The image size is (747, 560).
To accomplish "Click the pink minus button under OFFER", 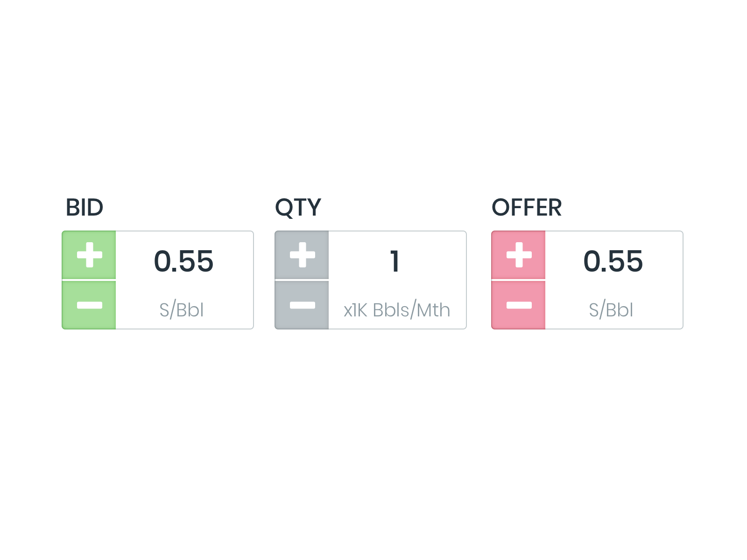I will [519, 305].
